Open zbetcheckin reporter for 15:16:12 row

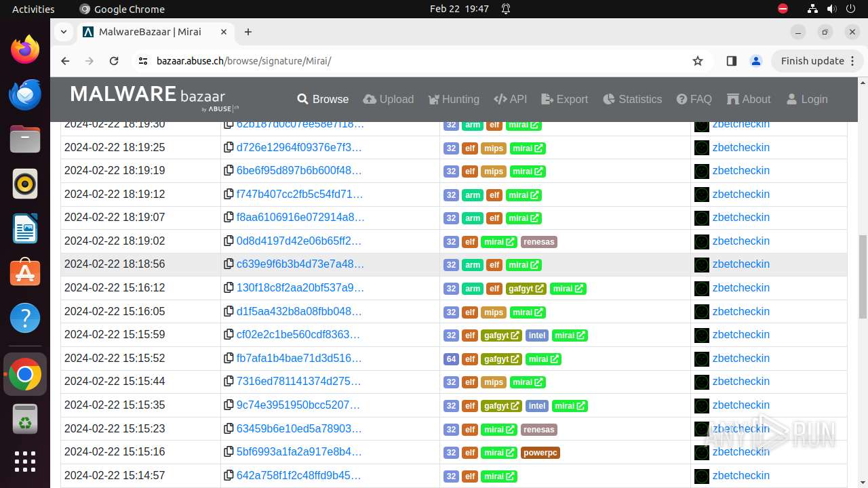click(741, 288)
